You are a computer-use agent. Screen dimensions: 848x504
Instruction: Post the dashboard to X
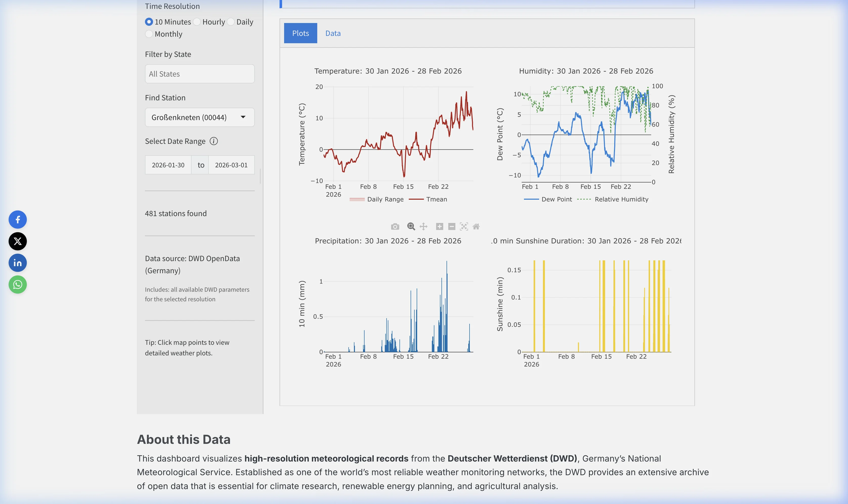[17, 241]
